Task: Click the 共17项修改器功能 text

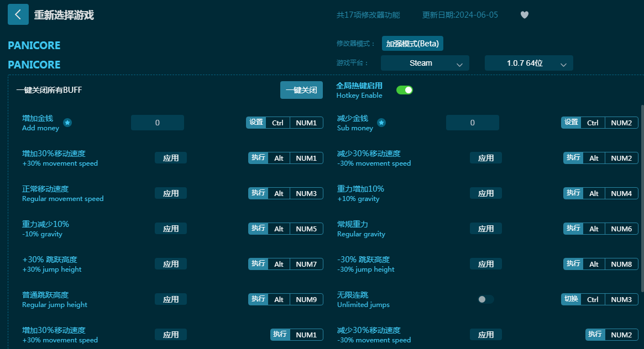Action: [368, 15]
